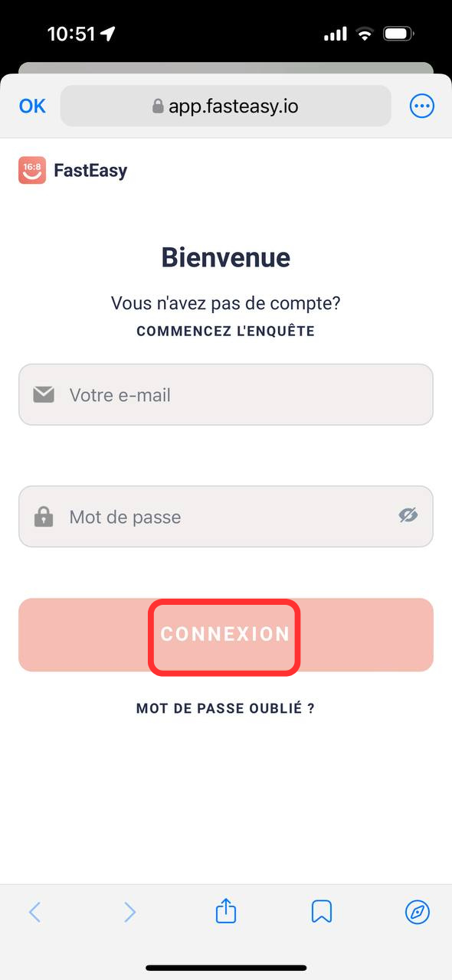Image resolution: width=452 pixels, height=980 pixels.
Task: Open in Safari via compass icon
Action: point(418,911)
